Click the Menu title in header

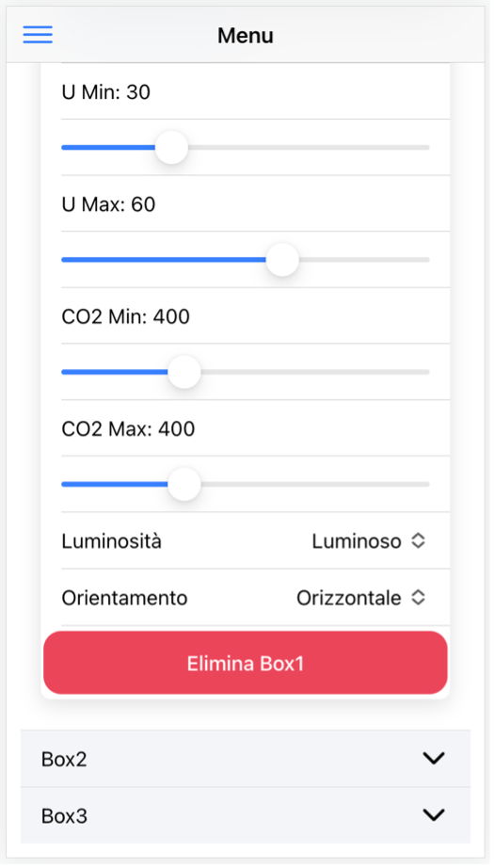tap(246, 36)
